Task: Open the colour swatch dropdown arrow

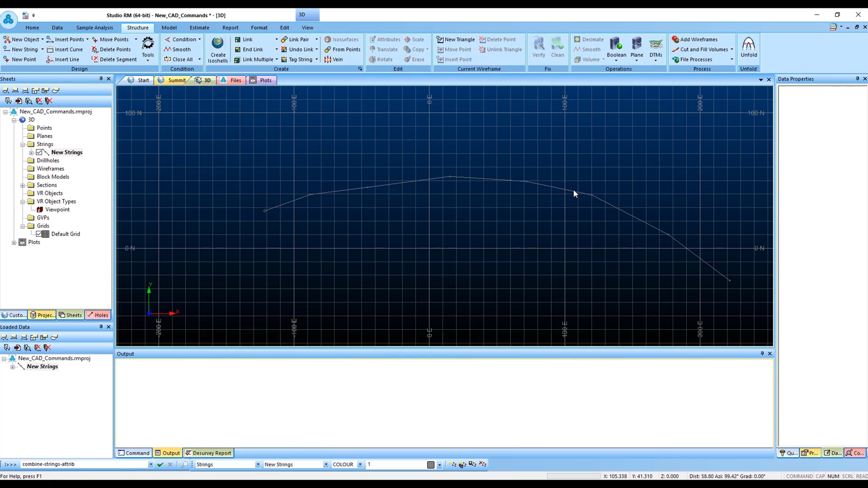Action: coord(439,465)
